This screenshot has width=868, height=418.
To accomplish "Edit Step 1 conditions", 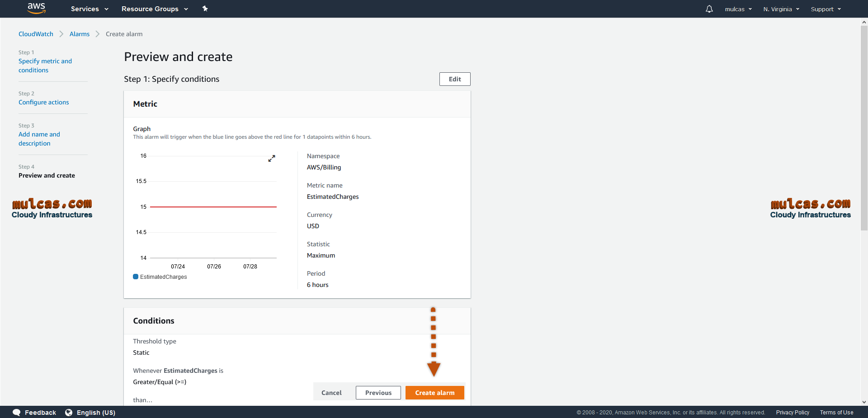I will pos(454,79).
